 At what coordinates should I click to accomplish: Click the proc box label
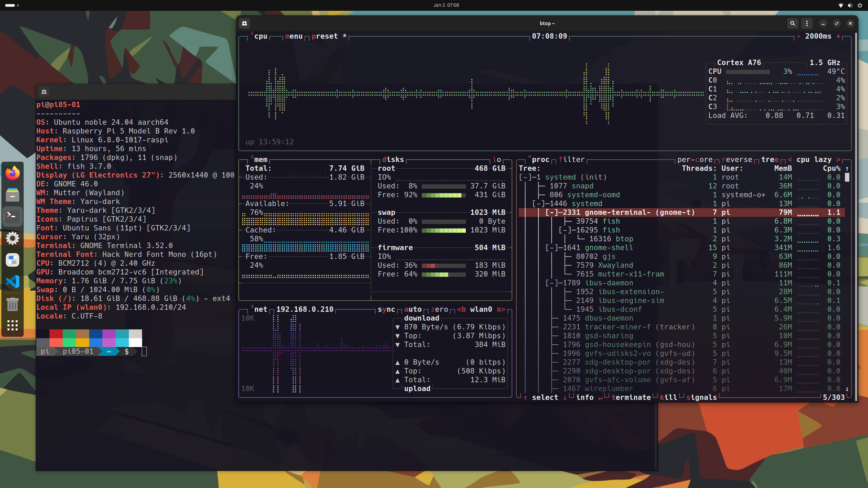point(540,160)
